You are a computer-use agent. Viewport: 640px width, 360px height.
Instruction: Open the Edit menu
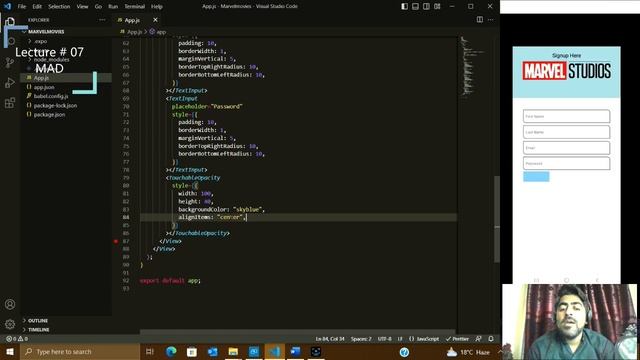coord(37,7)
